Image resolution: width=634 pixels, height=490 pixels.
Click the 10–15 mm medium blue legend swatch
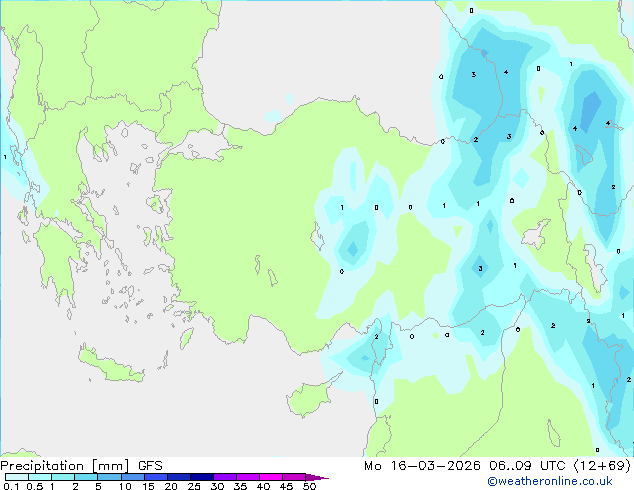point(132,477)
